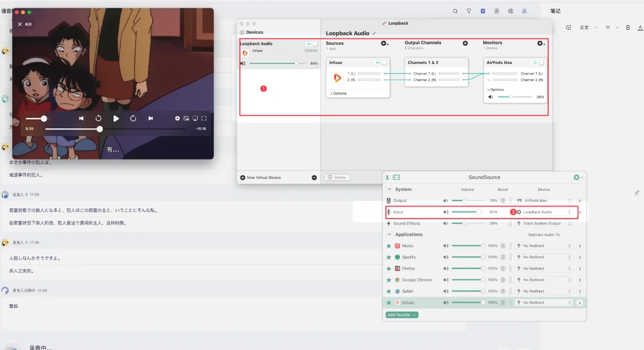Image resolution: width=644 pixels, height=350 pixels.
Task: Toggle favorite star for Google Chrome
Action: click(x=389, y=279)
